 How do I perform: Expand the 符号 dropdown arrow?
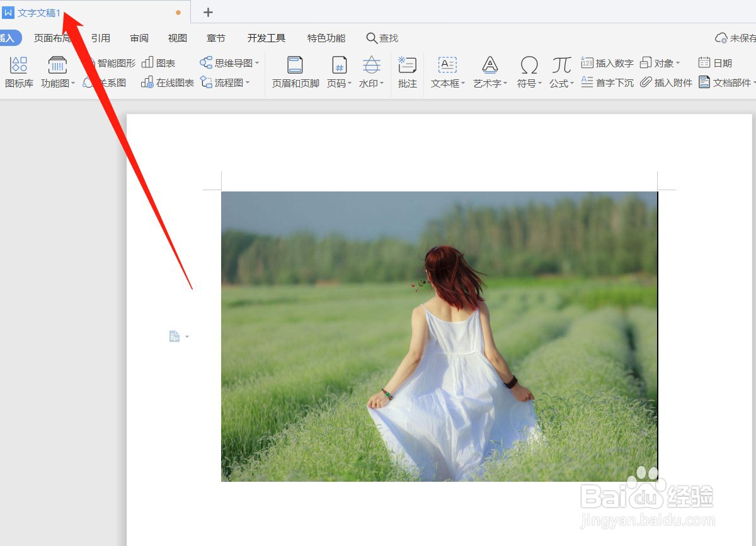[x=540, y=84]
